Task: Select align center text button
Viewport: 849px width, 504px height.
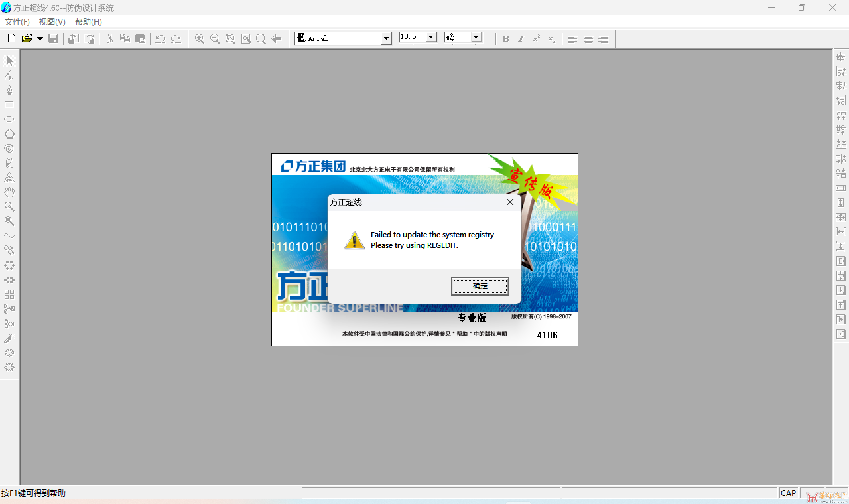Action: [x=588, y=39]
